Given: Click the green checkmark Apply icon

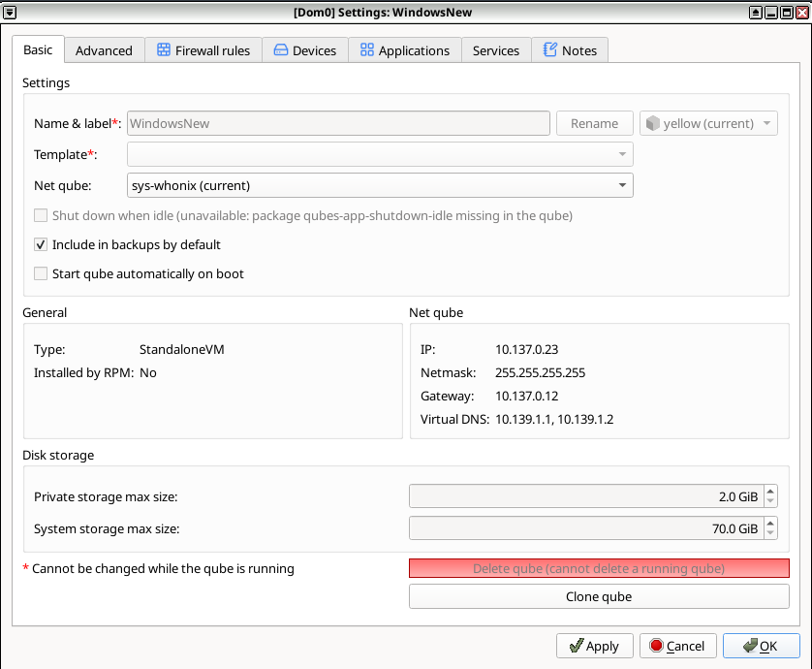Looking at the screenshot, I should coord(577,646).
